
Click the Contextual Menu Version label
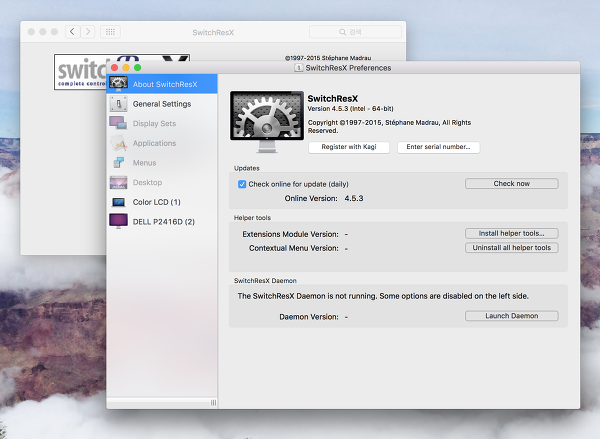[294, 248]
